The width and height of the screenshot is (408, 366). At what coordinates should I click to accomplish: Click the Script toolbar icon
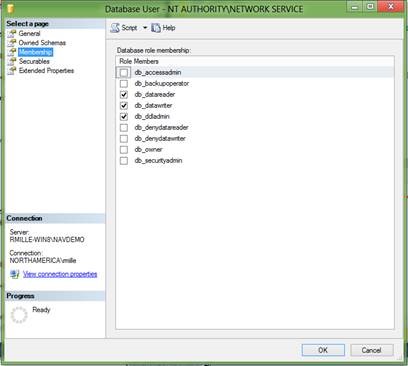[x=115, y=28]
